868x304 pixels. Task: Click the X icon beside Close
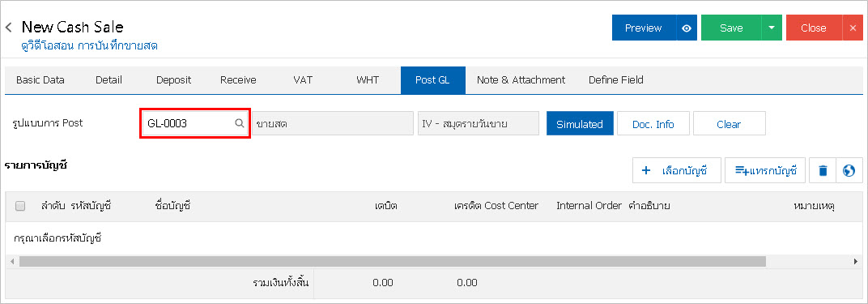853,28
